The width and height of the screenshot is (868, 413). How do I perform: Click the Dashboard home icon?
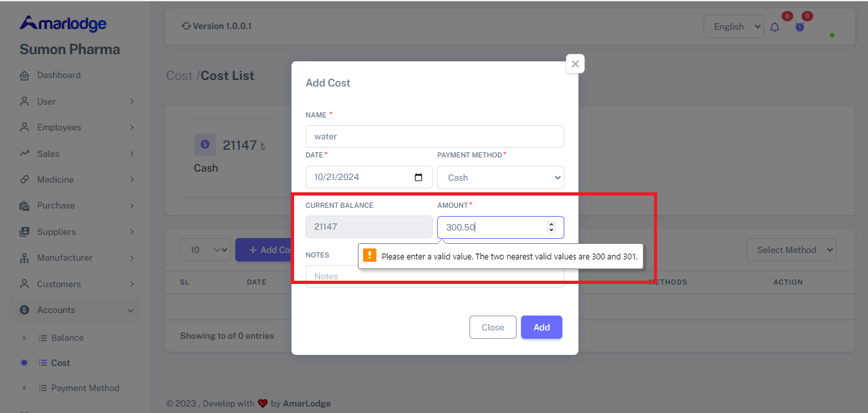pyautogui.click(x=25, y=76)
